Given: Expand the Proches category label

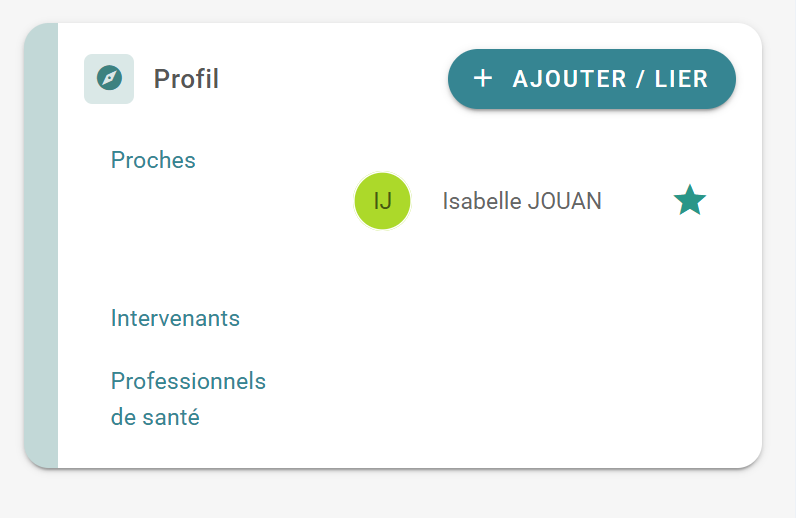Looking at the screenshot, I should click(153, 160).
